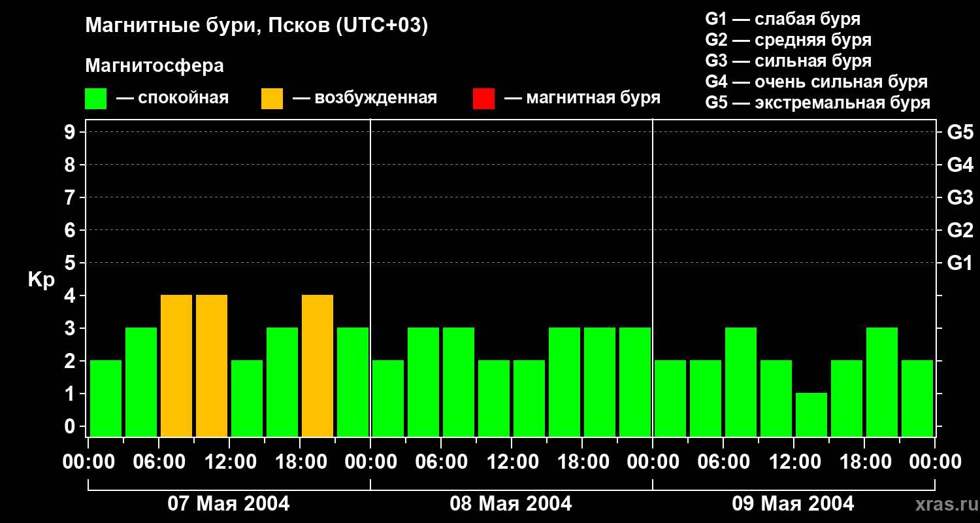The height and width of the screenshot is (523, 980).
Task: Click the 06:00–09:00 bar on 09 Мая
Action: 741,382
